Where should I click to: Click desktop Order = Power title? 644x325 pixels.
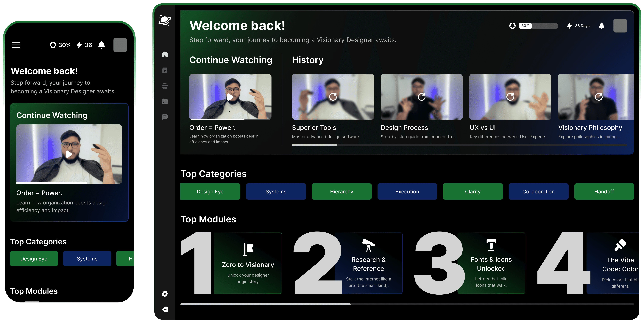[212, 128]
